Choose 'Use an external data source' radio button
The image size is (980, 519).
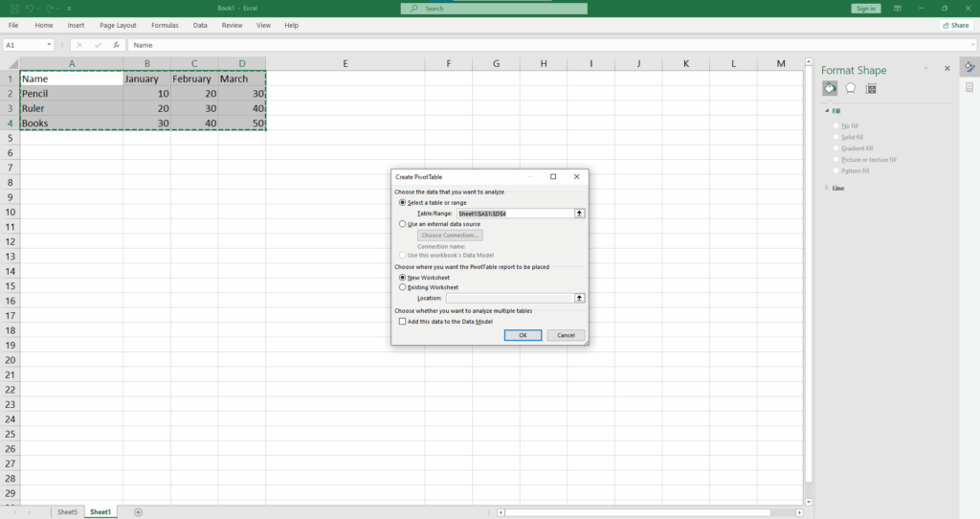point(403,224)
